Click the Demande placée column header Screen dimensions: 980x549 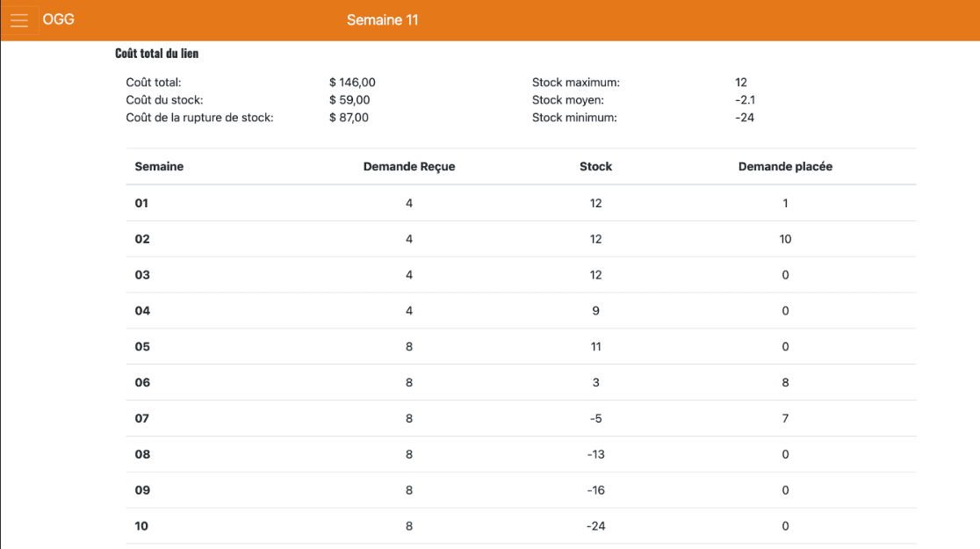(x=785, y=166)
